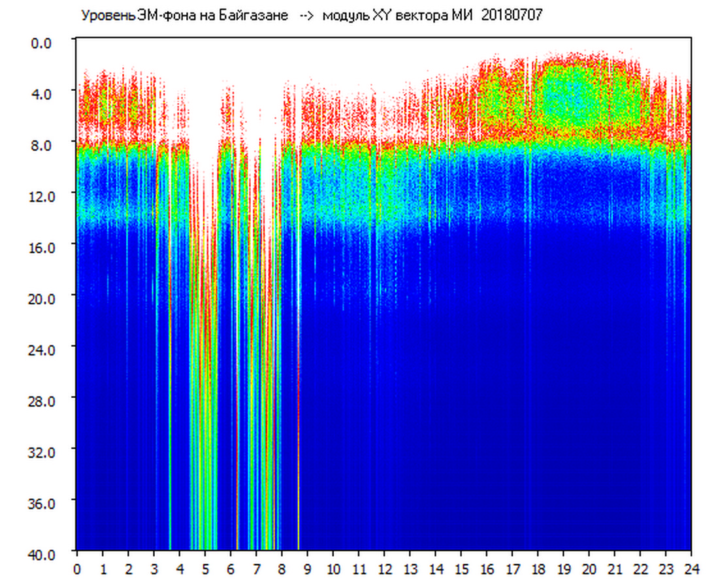Select the hour 12 x-axis label
This screenshot has height=588, width=716.
tap(384, 568)
